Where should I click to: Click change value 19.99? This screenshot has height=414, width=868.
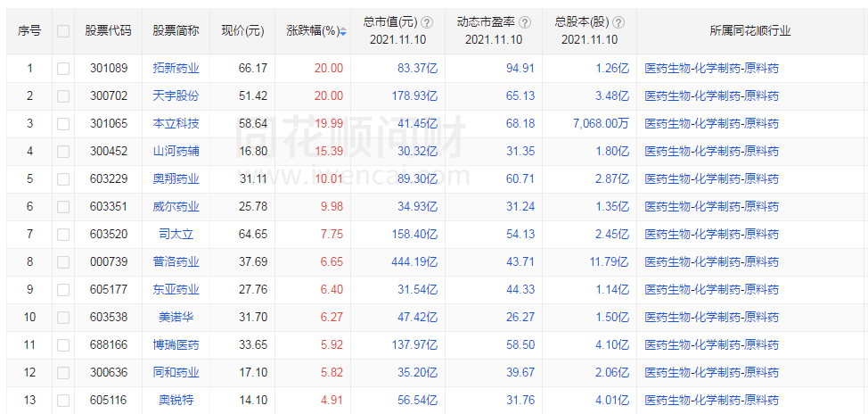(x=329, y=124)
